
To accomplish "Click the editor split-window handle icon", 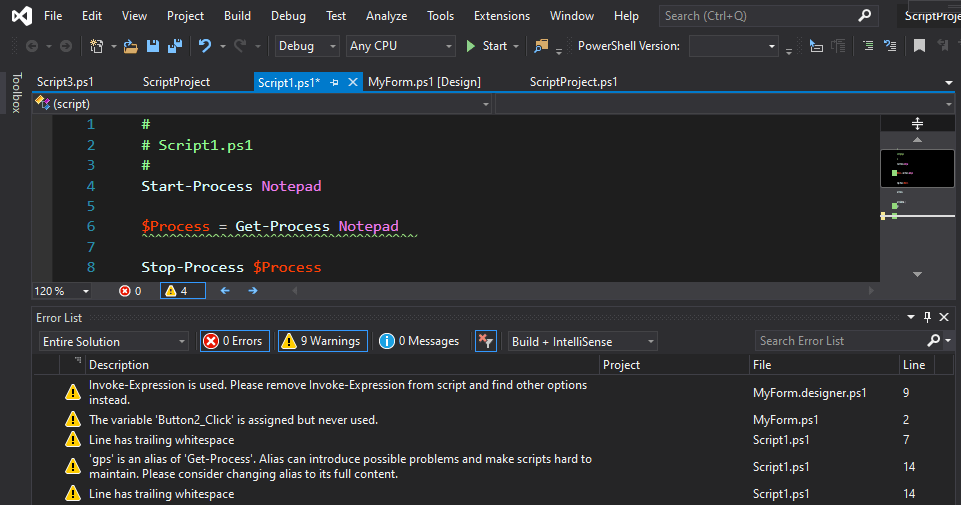I will click(x=917, y=123).
